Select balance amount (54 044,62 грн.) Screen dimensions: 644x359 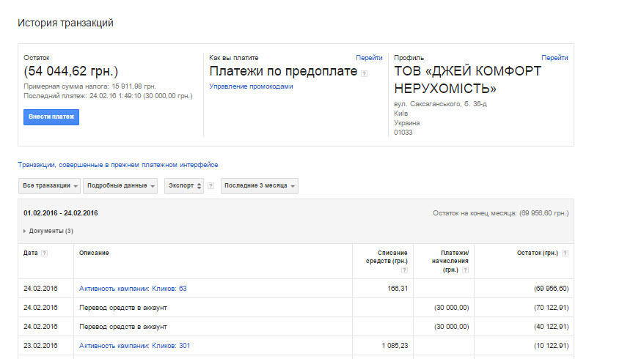coord(71,71)
